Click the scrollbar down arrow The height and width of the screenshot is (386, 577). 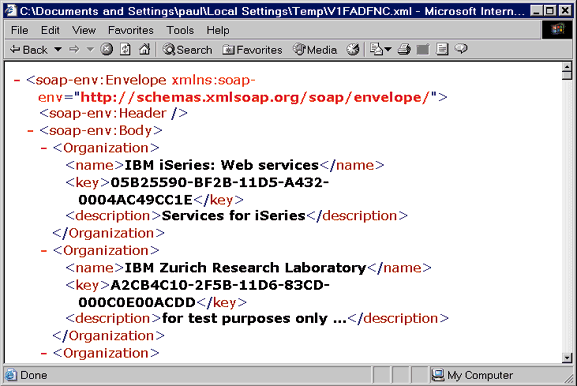pos(567,357)
